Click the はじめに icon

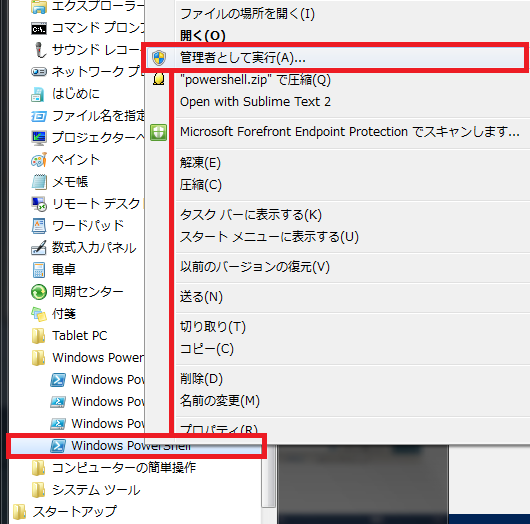pyautogui.click(x=38, y=94)
